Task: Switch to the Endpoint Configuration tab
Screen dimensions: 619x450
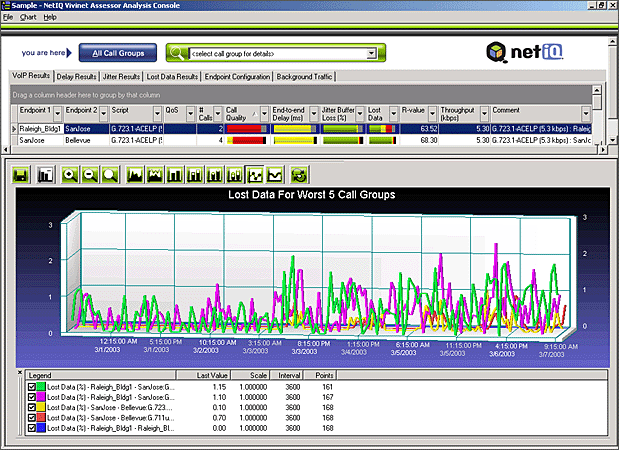Action: pyautogui.click(x=237, y=77)
